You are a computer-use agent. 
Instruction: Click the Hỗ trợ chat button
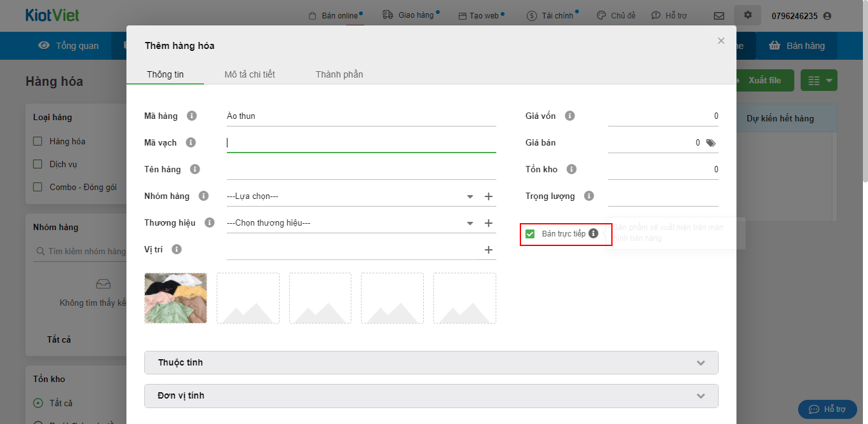coord(827,409)
